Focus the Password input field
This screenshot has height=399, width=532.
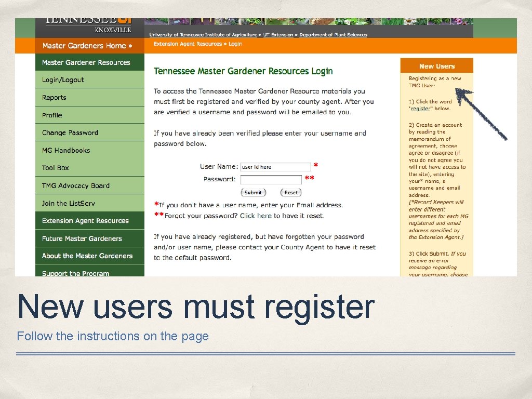(271, 179)
